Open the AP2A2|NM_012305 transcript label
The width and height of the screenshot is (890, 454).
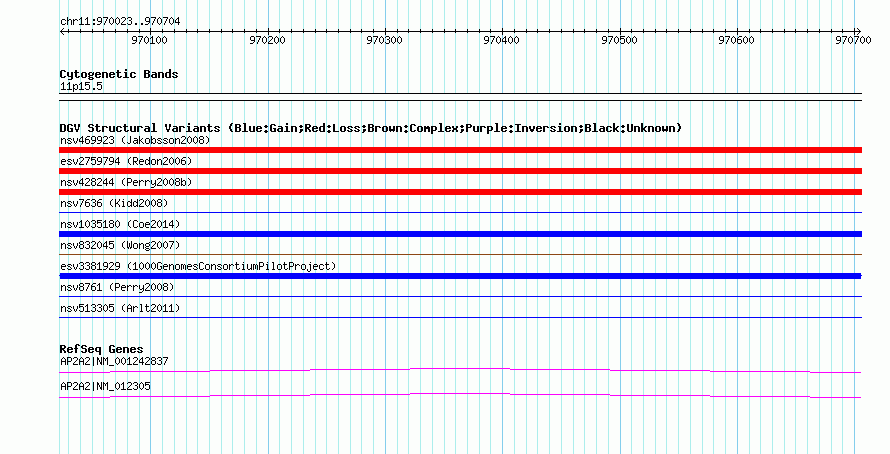click(x=105, y=386)
